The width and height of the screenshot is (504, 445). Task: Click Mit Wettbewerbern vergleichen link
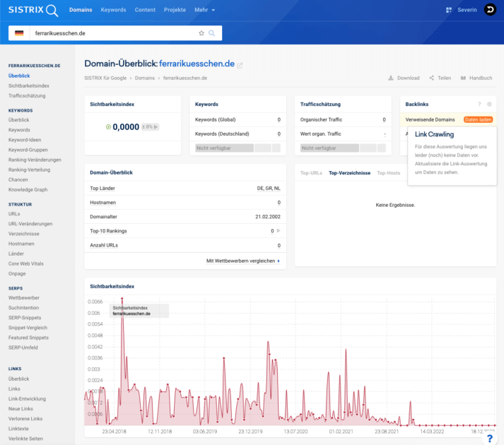(242, 261)
